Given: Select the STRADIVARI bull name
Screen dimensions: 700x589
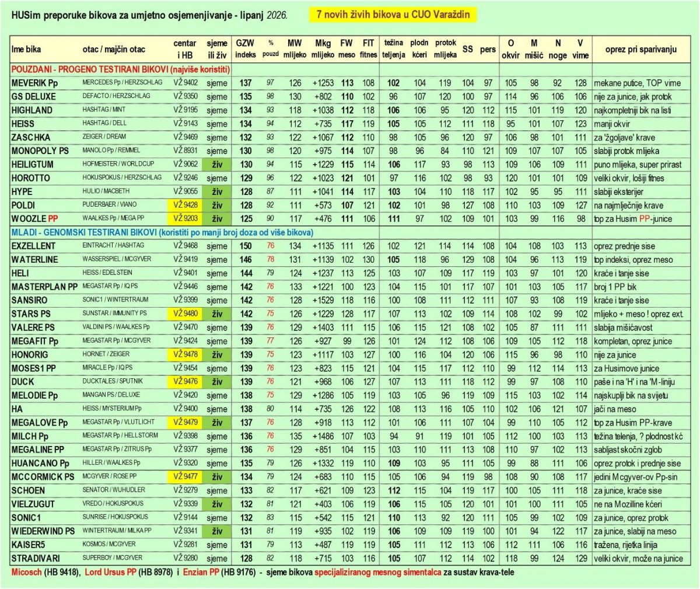Looking at the screenshot, I should pos(36,558).
